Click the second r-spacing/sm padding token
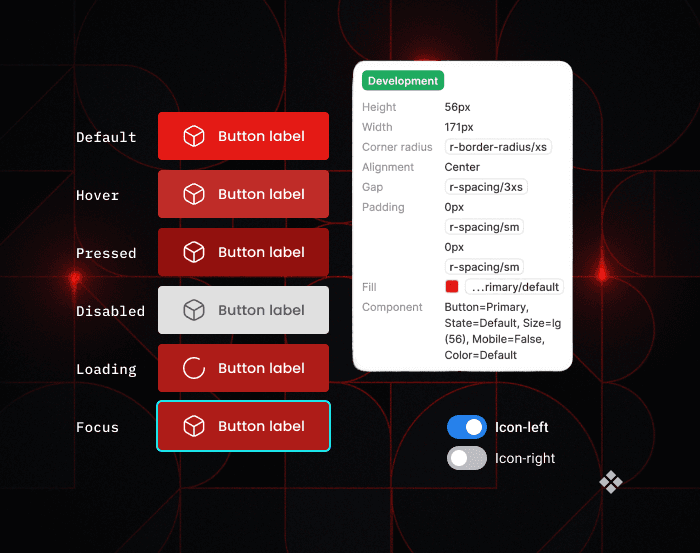The height and width of the screenshot is (553, 700). pyautogui.click(x=484, y=267)
